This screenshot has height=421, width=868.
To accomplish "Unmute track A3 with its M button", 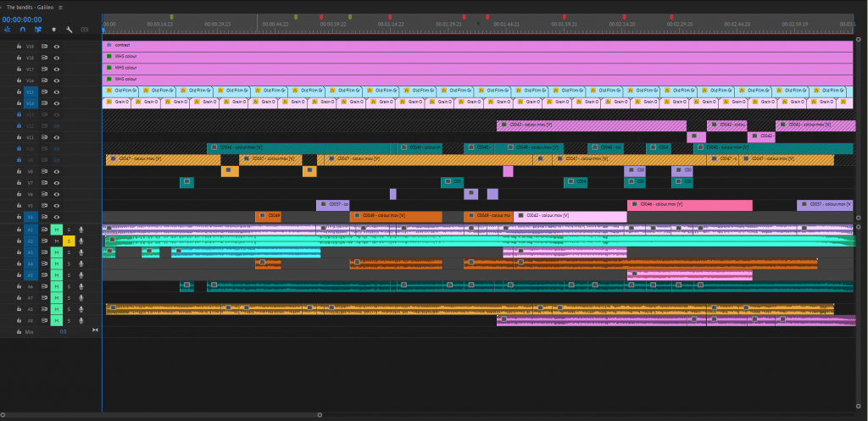I will coord(56,252).
